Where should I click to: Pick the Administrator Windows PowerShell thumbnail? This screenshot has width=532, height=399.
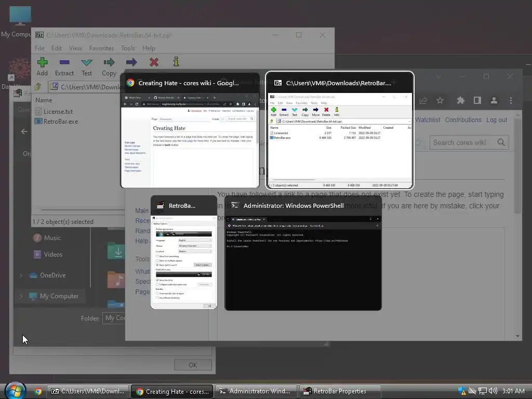(303, 253)
